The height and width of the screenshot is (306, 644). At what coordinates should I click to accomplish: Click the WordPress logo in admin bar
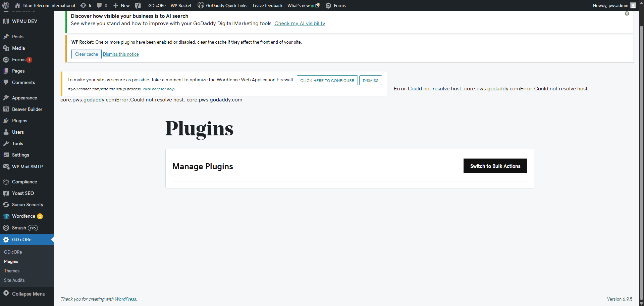(x=6, y=5)
